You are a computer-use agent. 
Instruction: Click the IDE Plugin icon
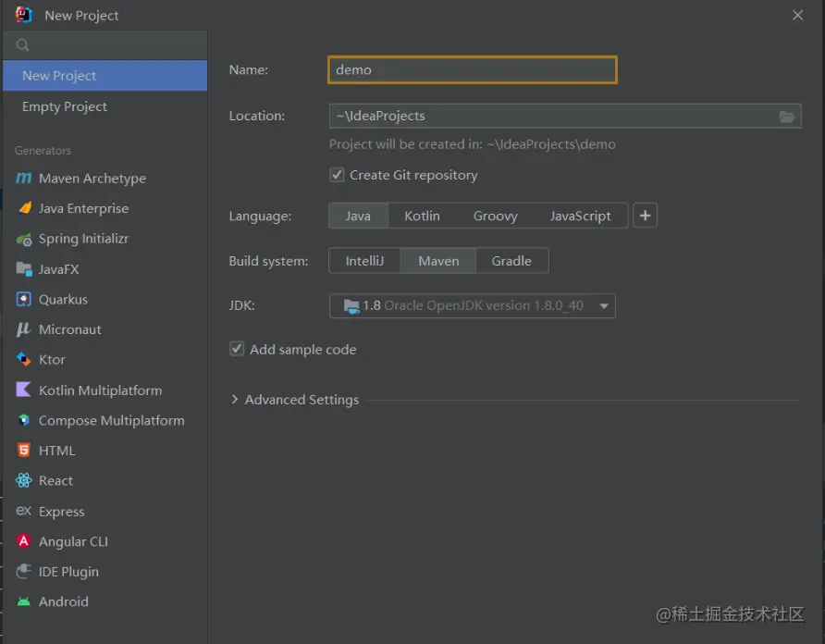24,571
